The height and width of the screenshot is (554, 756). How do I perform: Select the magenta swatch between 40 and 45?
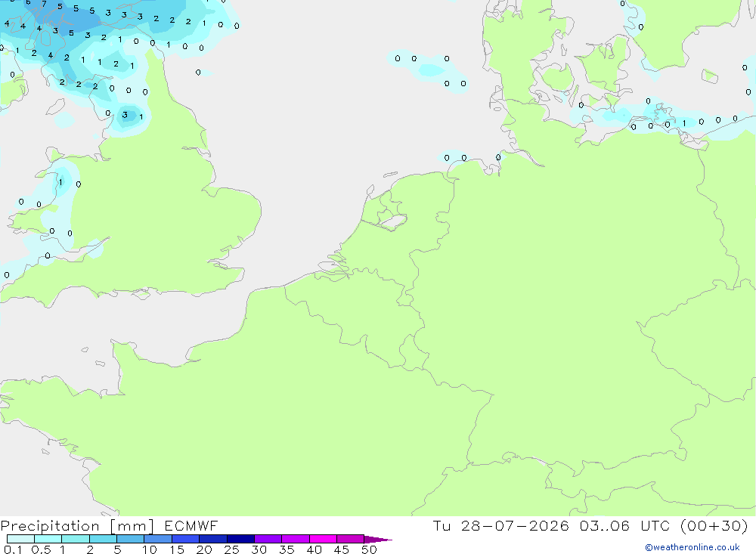click(x=323, y=539)
